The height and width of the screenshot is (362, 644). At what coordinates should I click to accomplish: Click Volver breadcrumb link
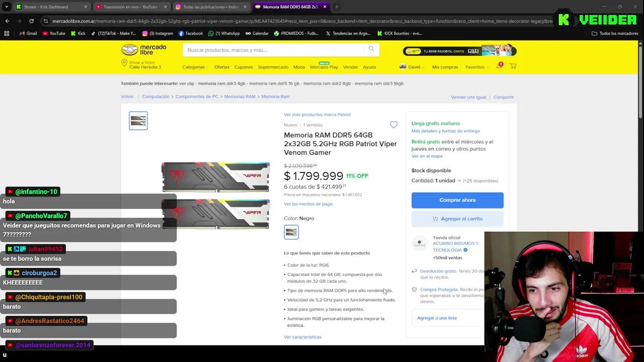coord(127,97)
